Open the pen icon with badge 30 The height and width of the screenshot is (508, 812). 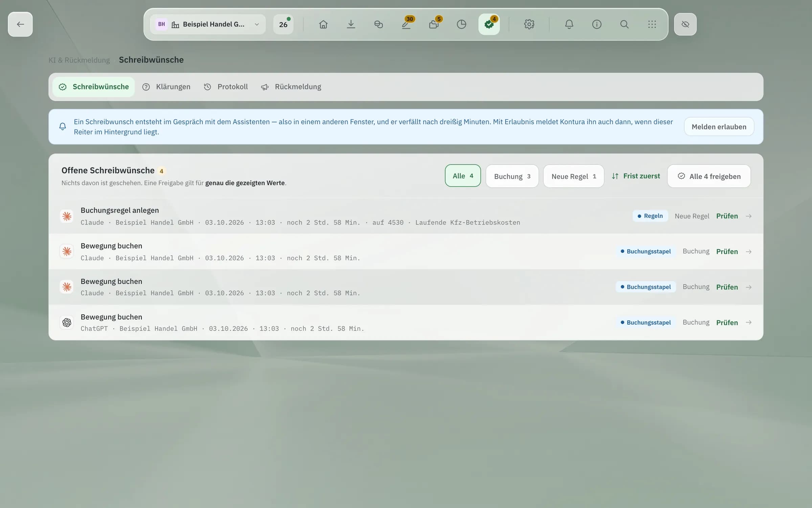click(406, 24)
